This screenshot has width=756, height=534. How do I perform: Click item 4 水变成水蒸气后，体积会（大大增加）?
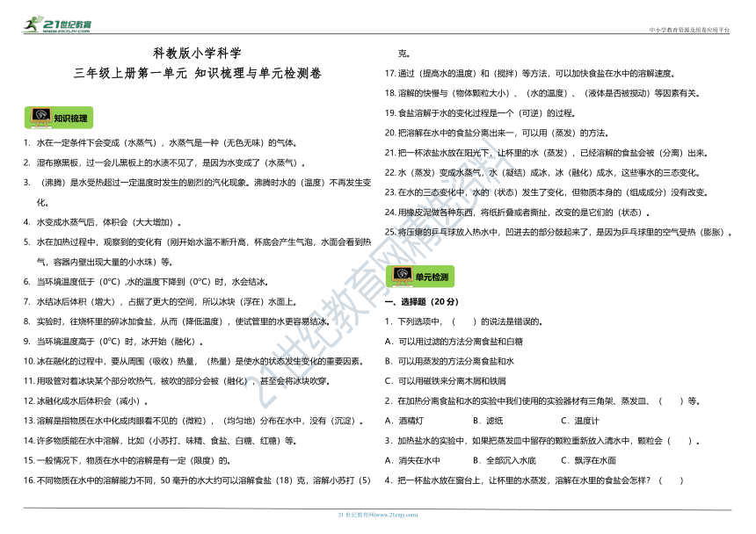tap(103, 222)
